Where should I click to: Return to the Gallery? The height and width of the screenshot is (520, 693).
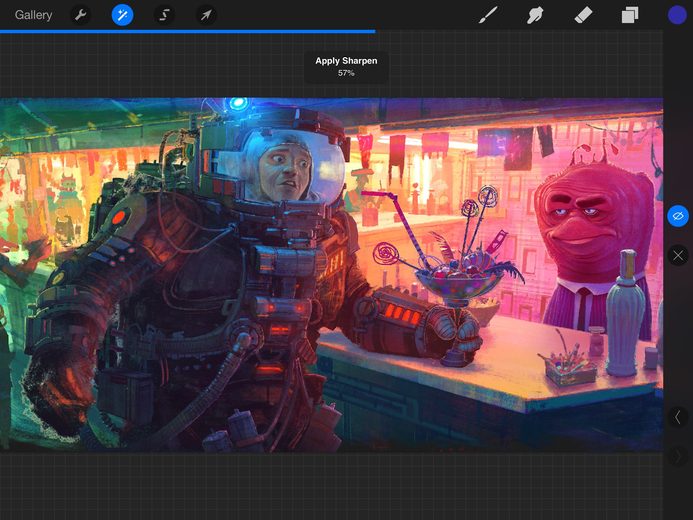[x=33, y=15]
